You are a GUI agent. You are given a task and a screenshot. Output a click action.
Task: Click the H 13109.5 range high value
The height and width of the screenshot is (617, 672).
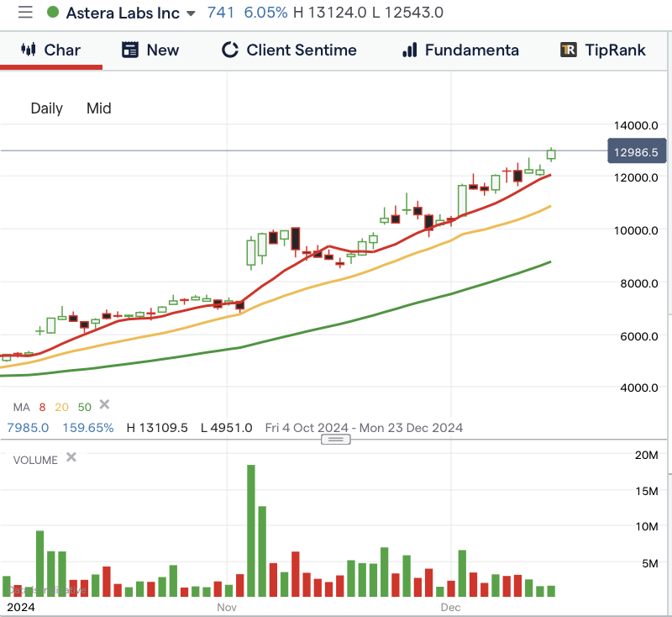pos(157,428)
